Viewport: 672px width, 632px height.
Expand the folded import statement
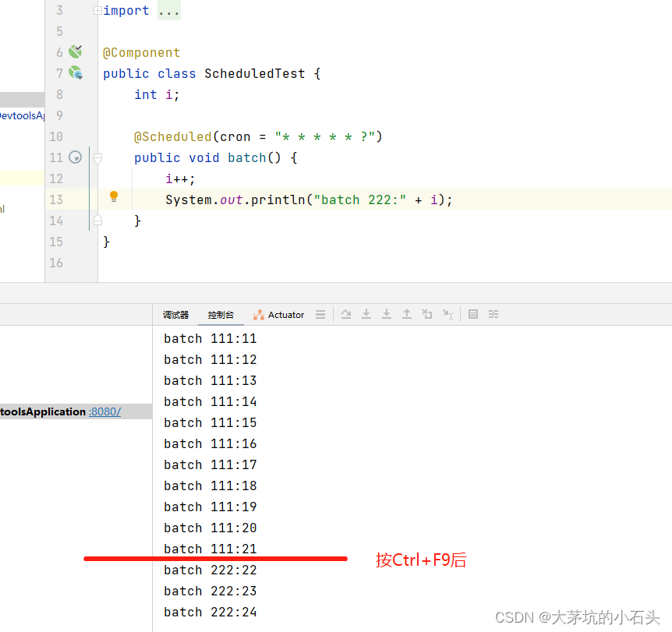coord(97,10)
